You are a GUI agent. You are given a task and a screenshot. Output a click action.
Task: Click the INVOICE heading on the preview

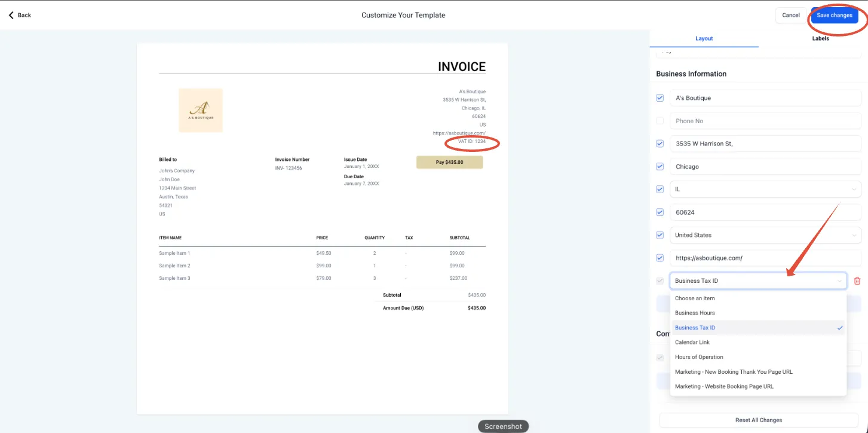462,67
